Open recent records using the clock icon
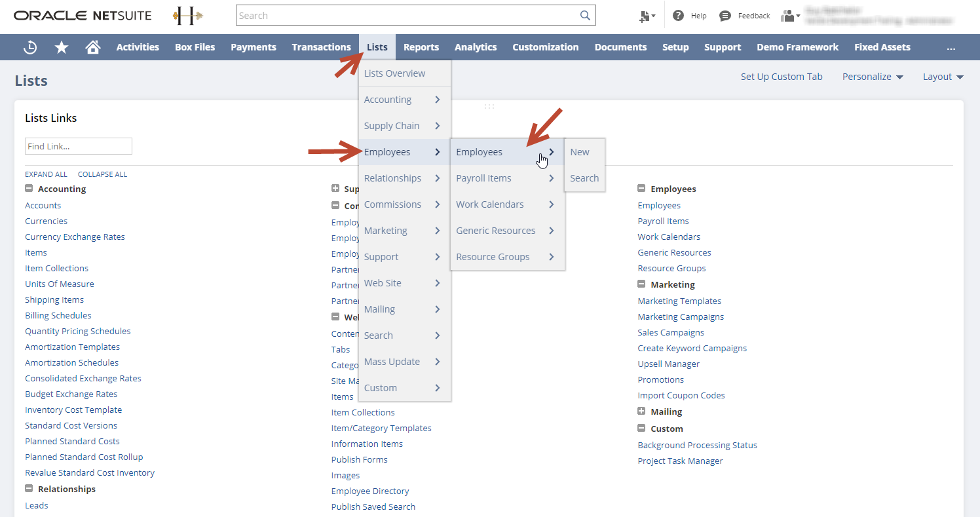Screen dimensions: 980x517 tap(29, 47)
